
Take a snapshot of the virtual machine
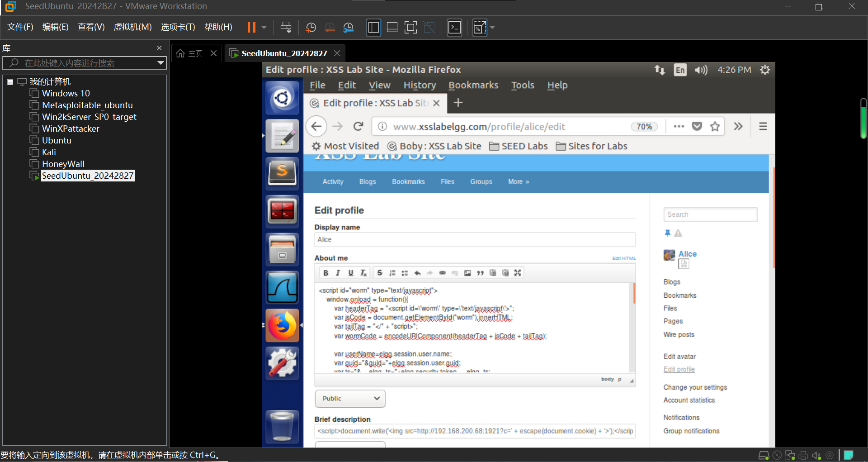pos(311,28)
